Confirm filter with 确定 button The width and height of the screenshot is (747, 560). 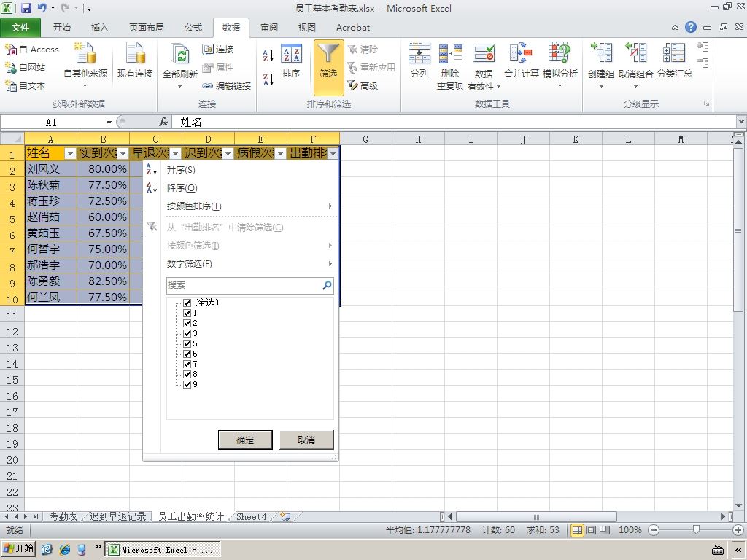245,440
